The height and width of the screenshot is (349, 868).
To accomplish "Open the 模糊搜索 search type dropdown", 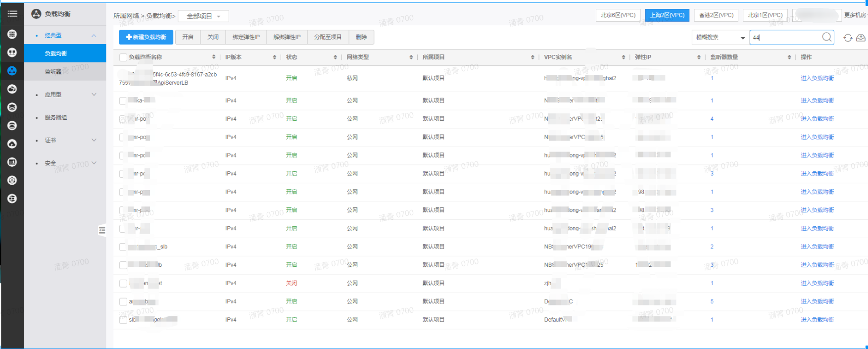I will [720, 38].
